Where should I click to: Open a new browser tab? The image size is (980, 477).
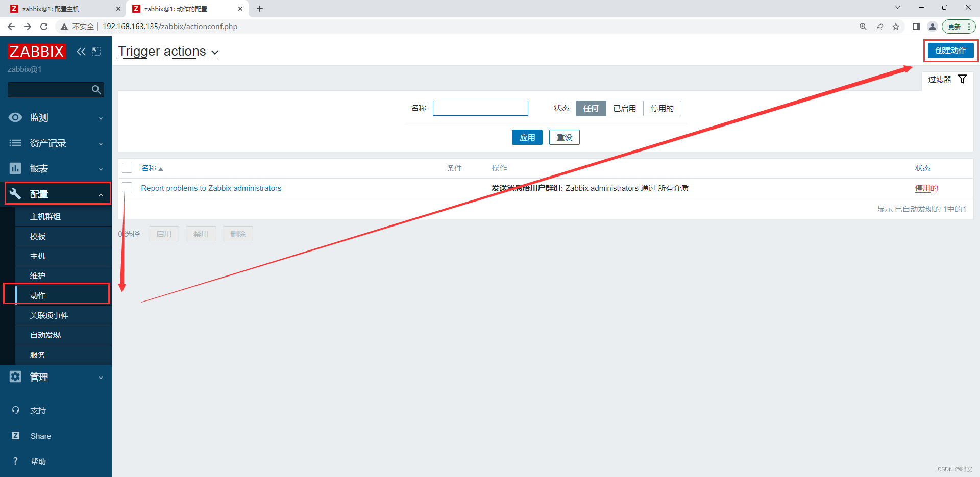pyautogui.click(x=260, y=9)
